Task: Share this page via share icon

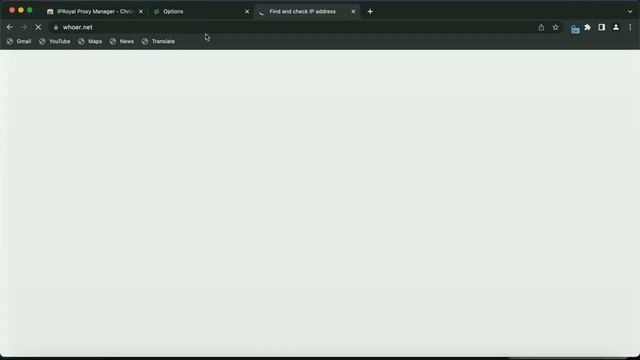Action: coord(541,27)
